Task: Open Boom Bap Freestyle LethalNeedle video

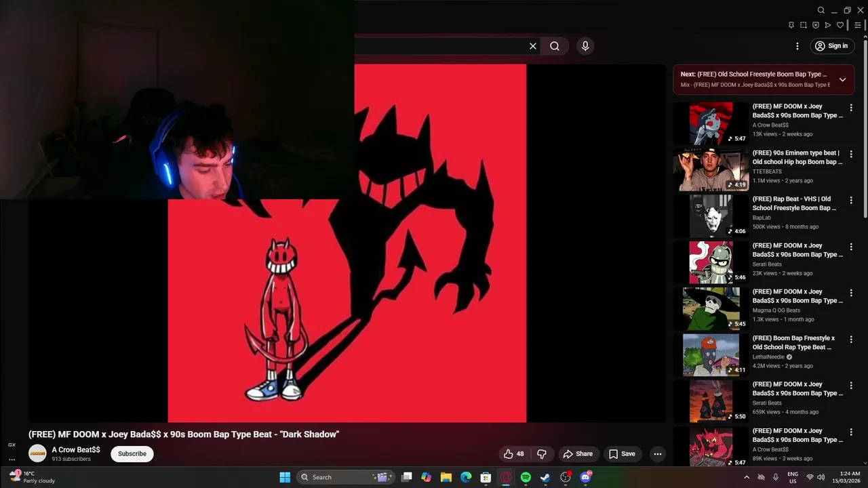Action: 764,354
